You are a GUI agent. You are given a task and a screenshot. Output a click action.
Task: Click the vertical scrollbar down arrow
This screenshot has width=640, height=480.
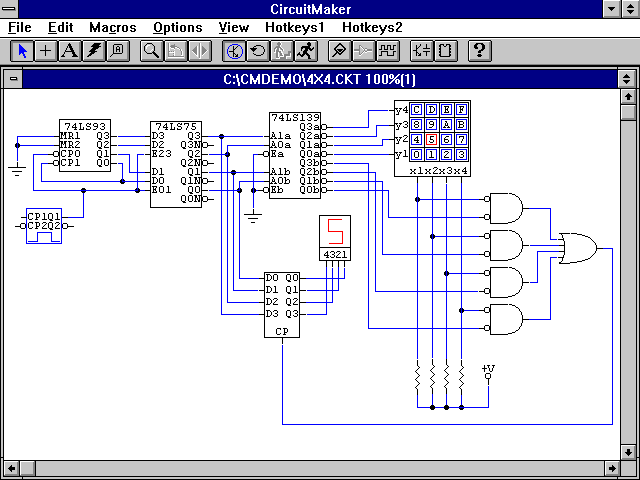click(626, 451)
